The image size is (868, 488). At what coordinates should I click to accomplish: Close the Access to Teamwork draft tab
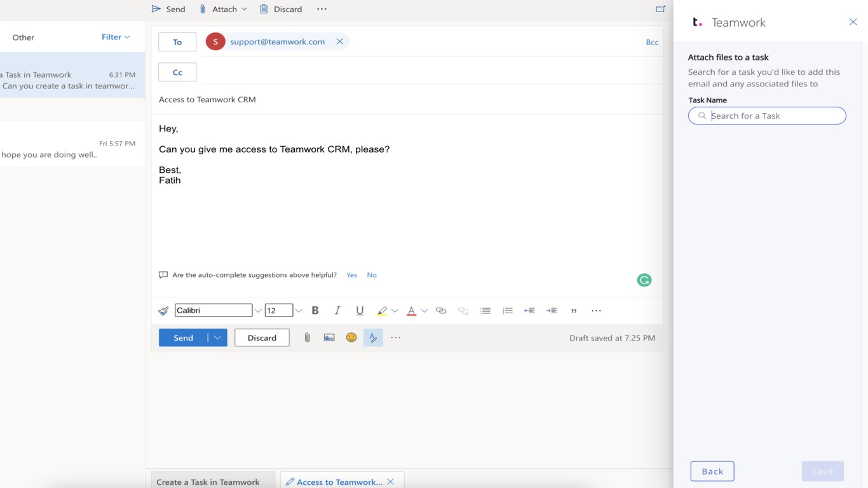pos(391,482)
